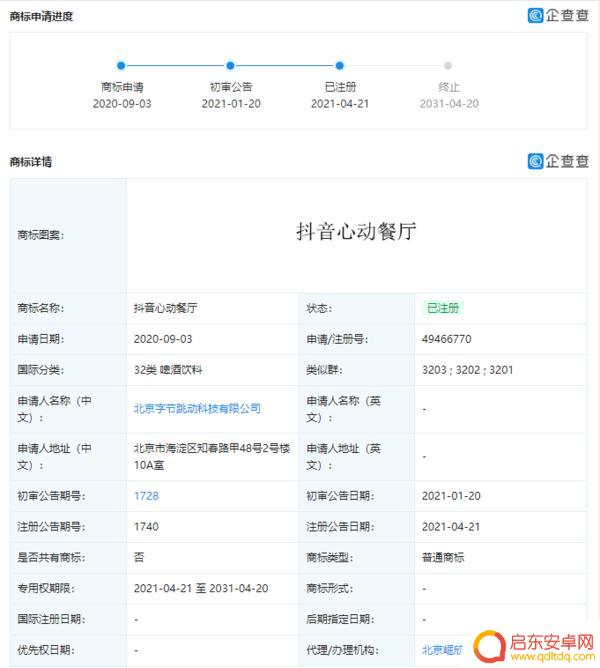Click the 代理/办理机构 field label
This screenshot has width=600, height=668.
point(342,650)
